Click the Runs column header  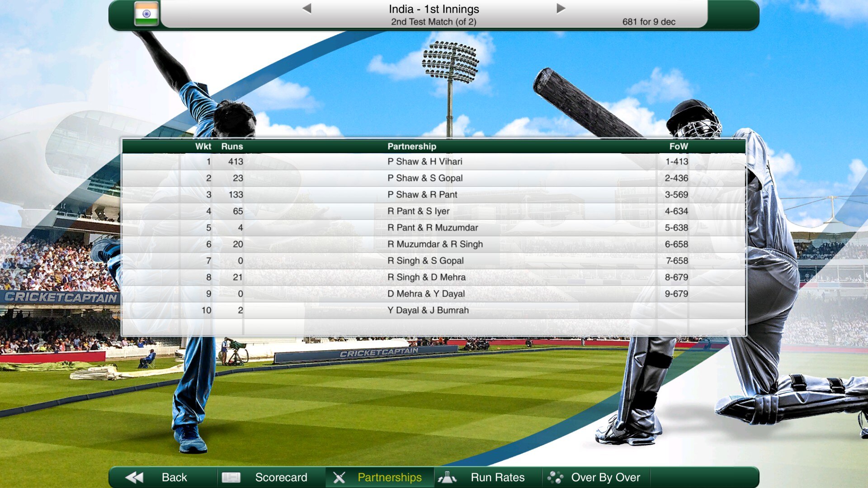tap(232, 146)
